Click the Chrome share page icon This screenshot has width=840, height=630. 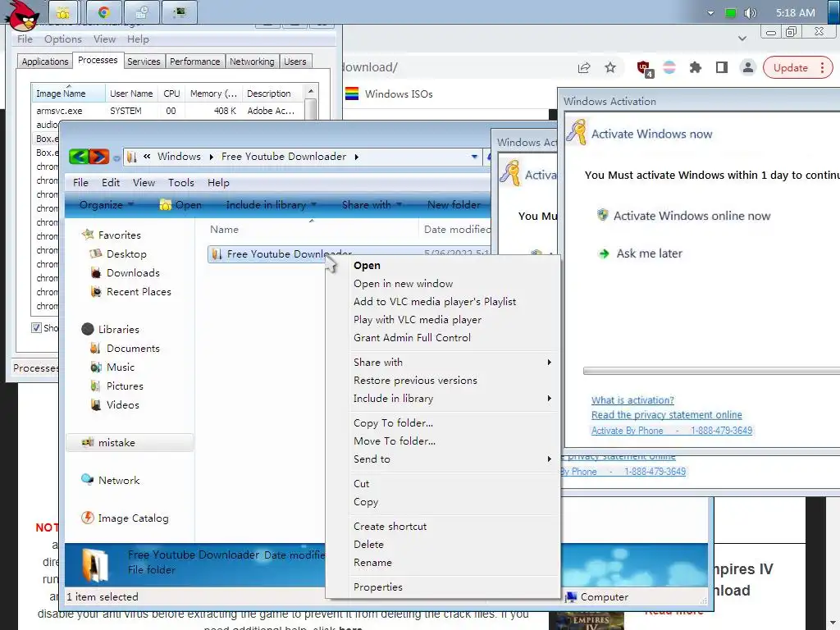click(x=584, y=67)
